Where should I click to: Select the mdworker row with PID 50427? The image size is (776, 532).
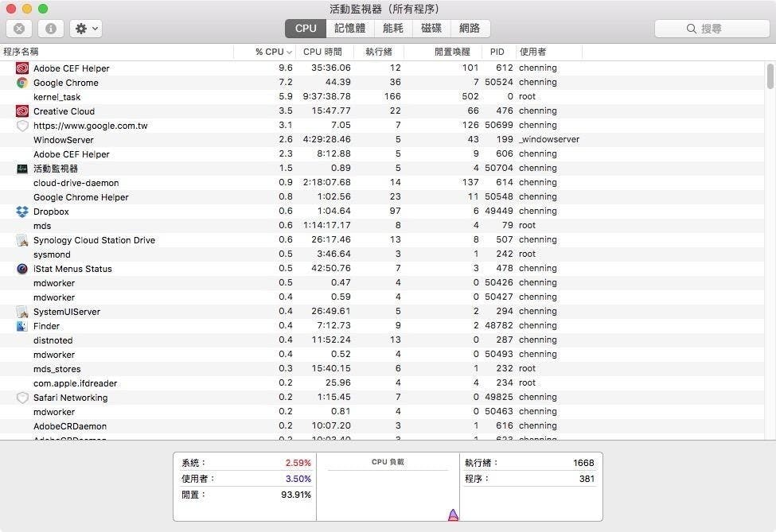pos(382,297)
